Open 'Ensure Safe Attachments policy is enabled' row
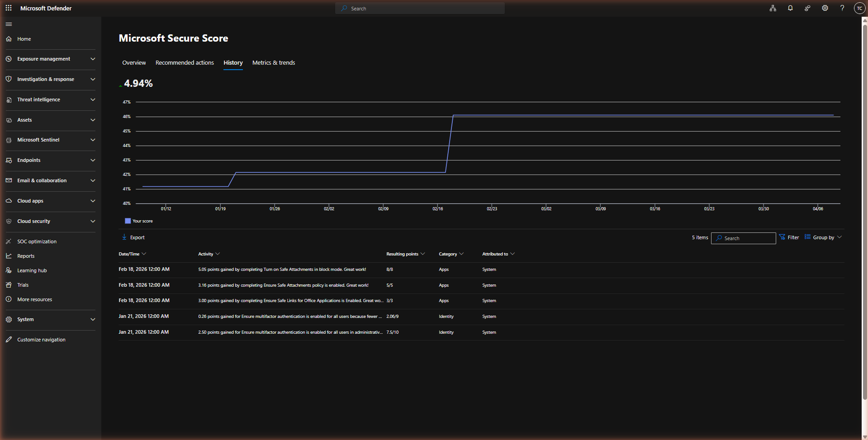Screen dimensions: 868x440 tap(481, 285)
